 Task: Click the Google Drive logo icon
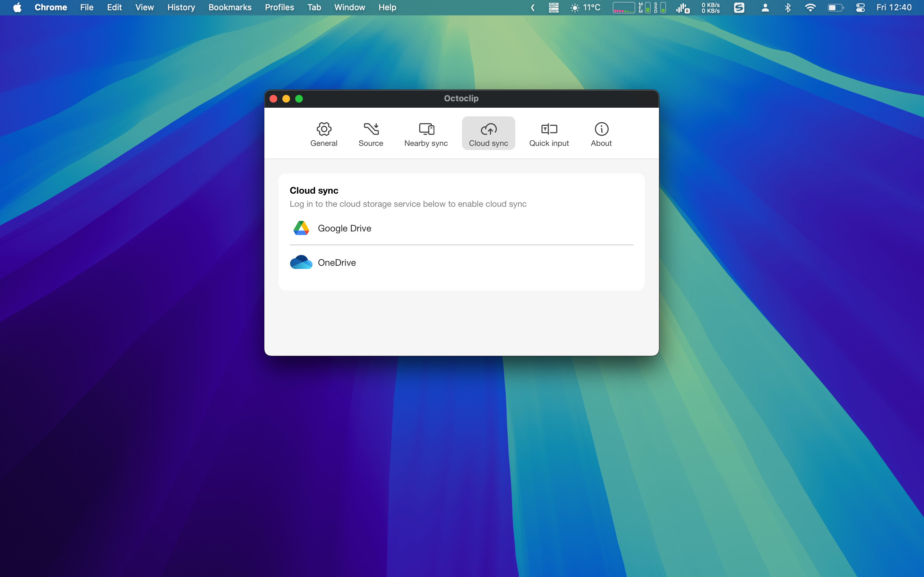tap(301, 228)
